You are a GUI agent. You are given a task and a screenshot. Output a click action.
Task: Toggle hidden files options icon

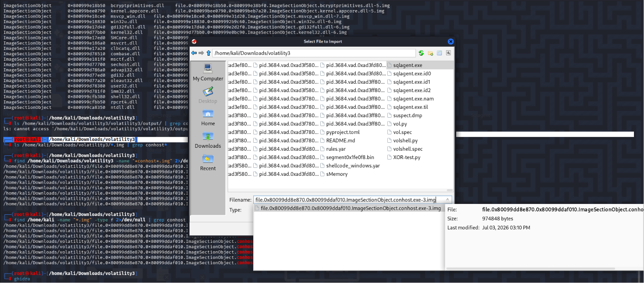pos(448,53)
